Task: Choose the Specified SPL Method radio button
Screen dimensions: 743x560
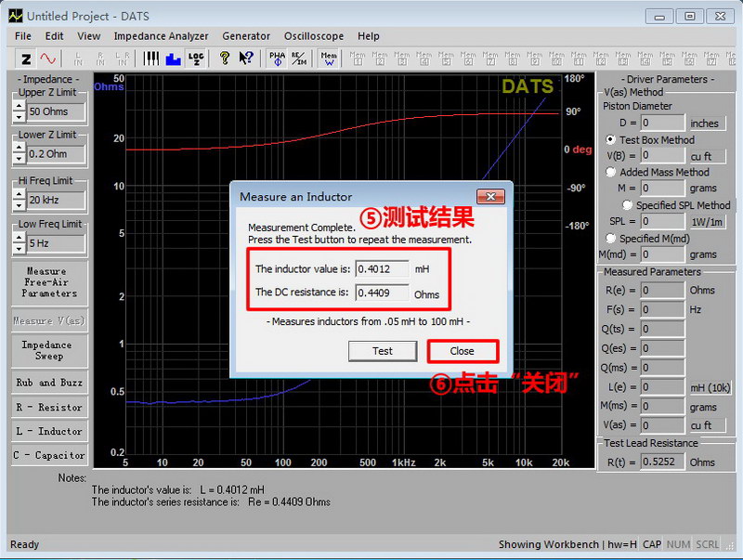Action: 628,205
